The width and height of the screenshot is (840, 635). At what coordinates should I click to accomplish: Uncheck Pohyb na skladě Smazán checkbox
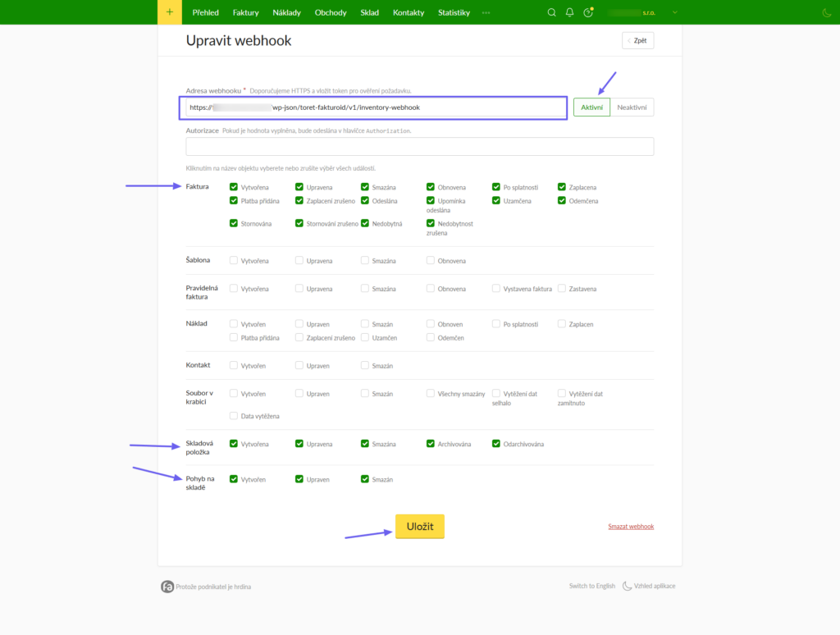(365, 479)
